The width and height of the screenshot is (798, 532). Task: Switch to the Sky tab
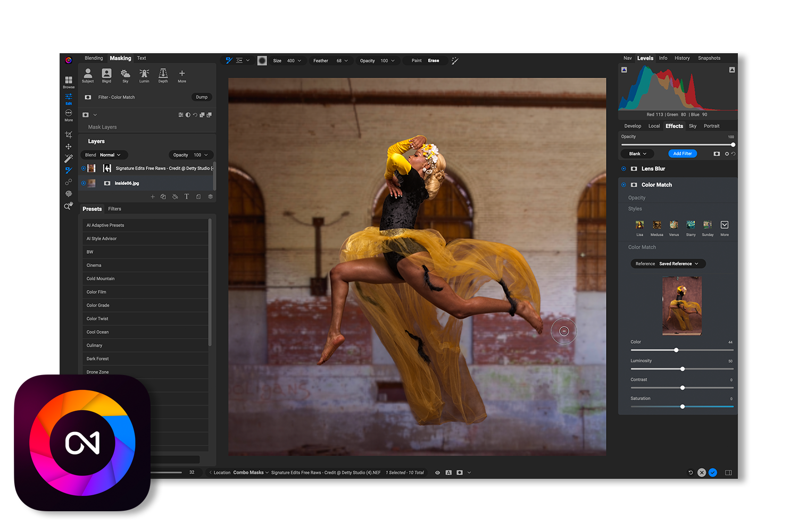coord(692,126)
